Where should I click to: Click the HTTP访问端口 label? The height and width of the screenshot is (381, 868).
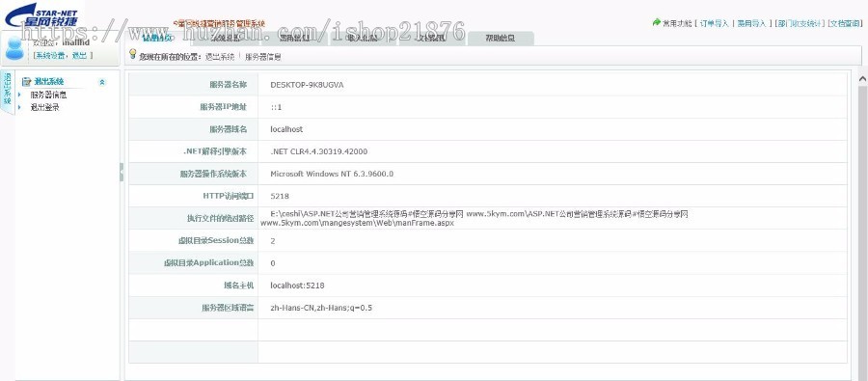coord(228,196)
